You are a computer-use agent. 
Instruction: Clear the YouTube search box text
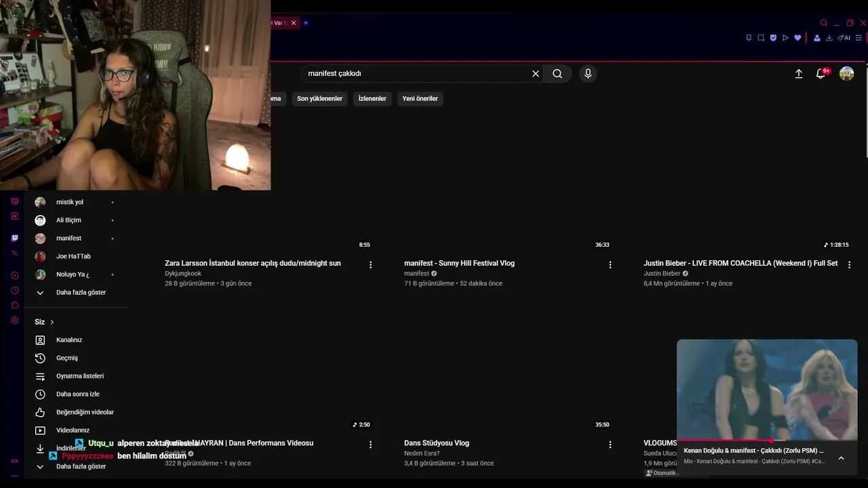536,74
